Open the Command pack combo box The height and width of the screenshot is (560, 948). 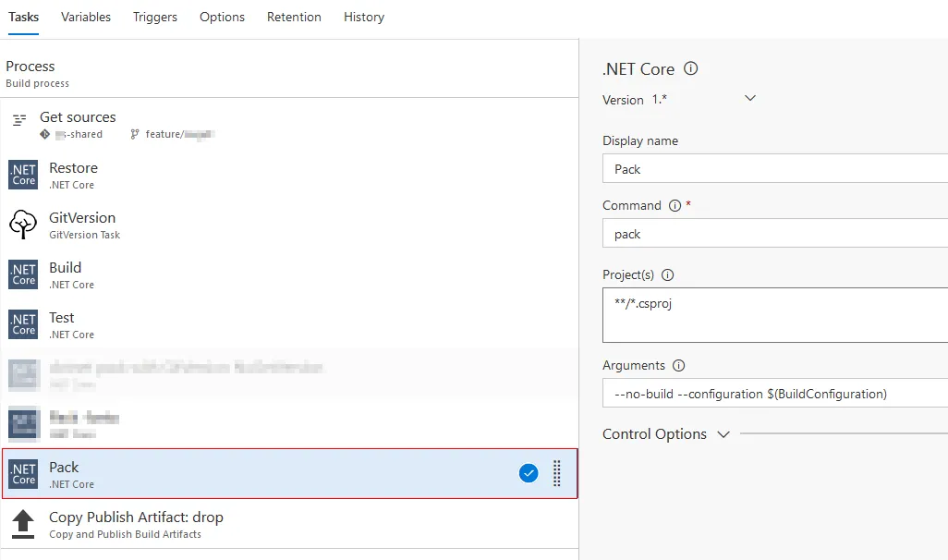[x=774, y=234]
